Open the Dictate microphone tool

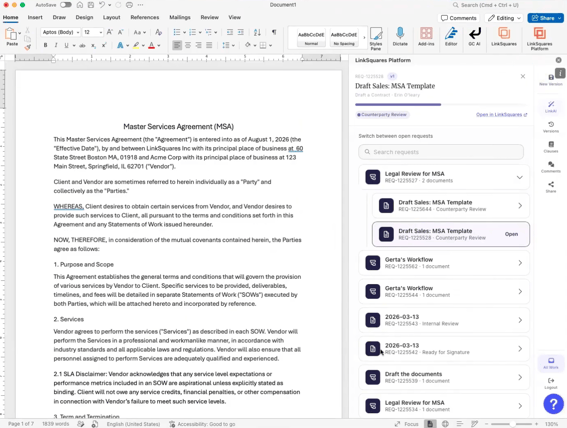point(400,36)
